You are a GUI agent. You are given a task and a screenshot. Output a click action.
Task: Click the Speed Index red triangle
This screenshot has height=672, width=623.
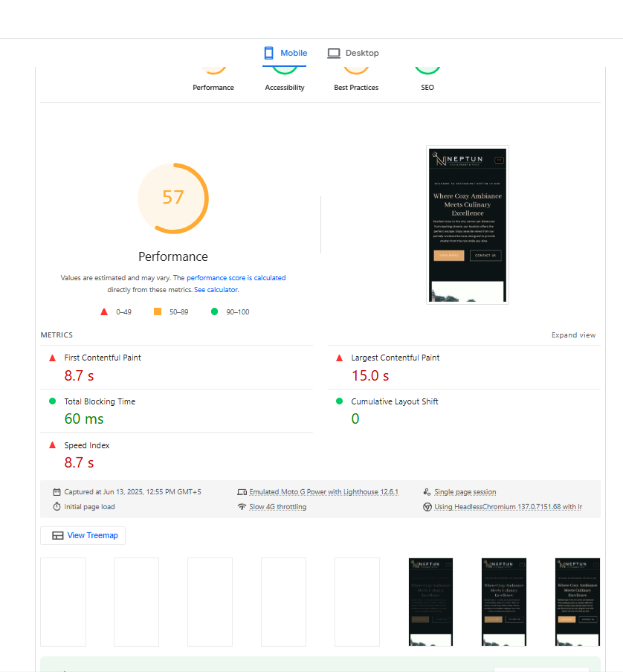click(53, 445)
